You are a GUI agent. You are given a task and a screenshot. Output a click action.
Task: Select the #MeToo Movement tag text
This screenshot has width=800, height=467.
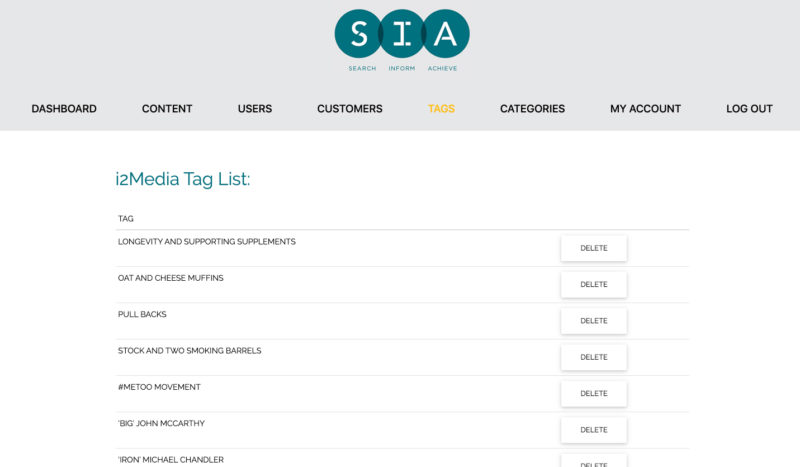click(159, 387)
